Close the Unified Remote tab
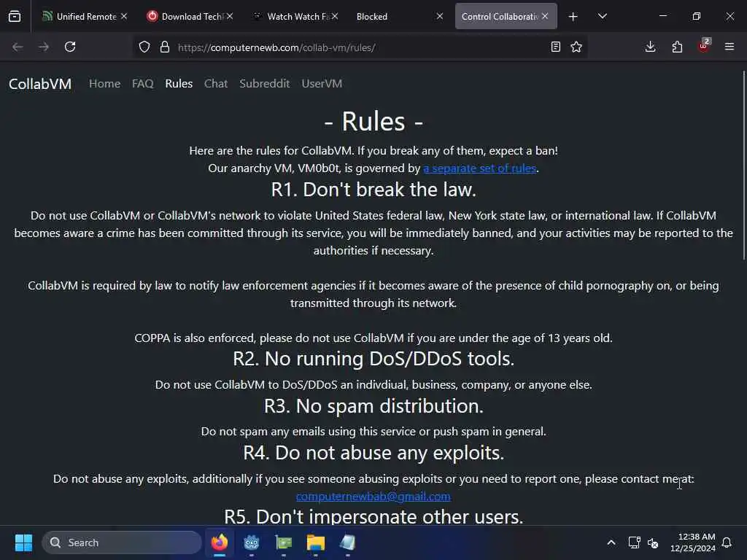This screenshot has height=560, width=747. point(124,16)
